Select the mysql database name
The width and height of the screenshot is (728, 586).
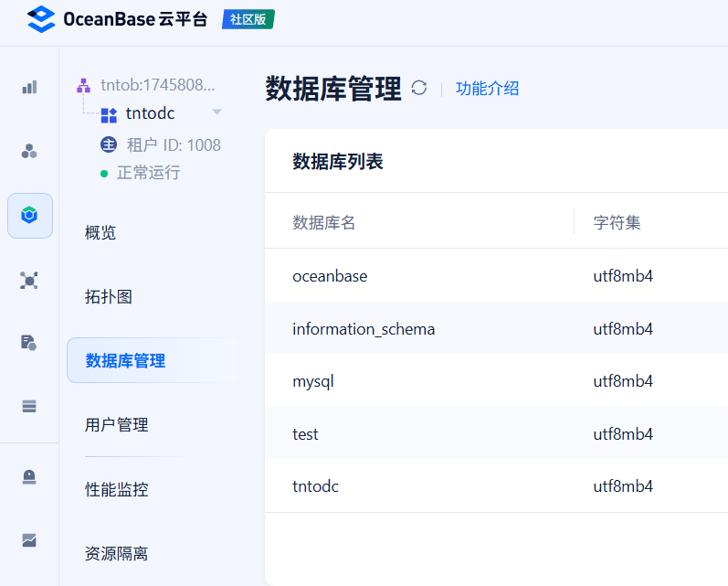pyautogui.click(x=313, y=382)
